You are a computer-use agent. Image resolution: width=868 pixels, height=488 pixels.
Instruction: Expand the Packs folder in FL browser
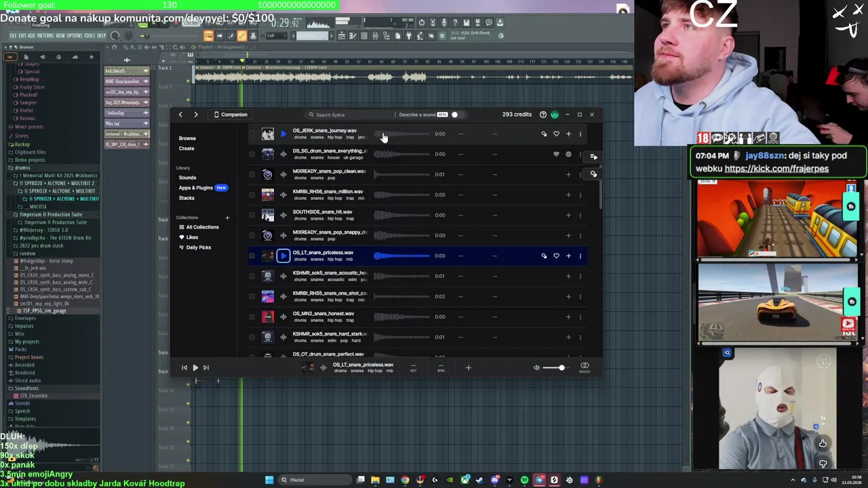coord(20,349)
